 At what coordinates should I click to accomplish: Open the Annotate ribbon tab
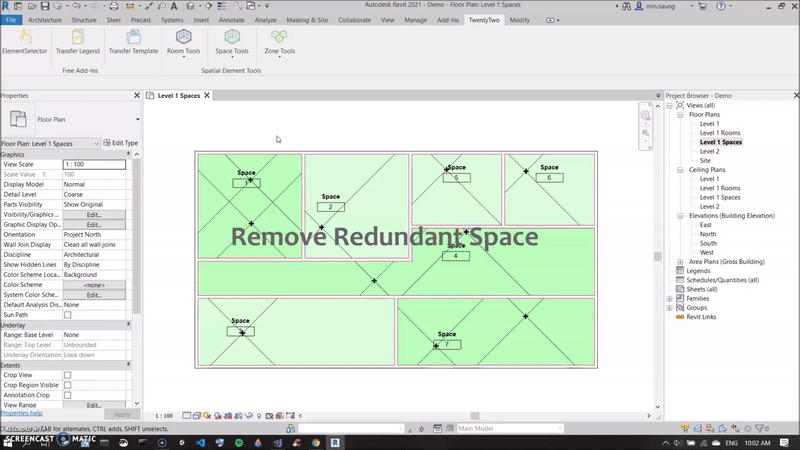tap(230, 19)
